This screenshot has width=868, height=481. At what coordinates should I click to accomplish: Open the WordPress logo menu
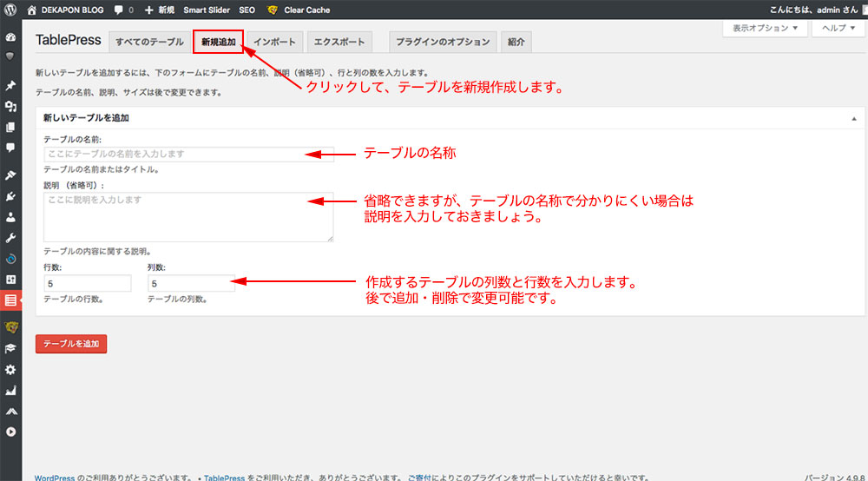[x=10, y=10]
